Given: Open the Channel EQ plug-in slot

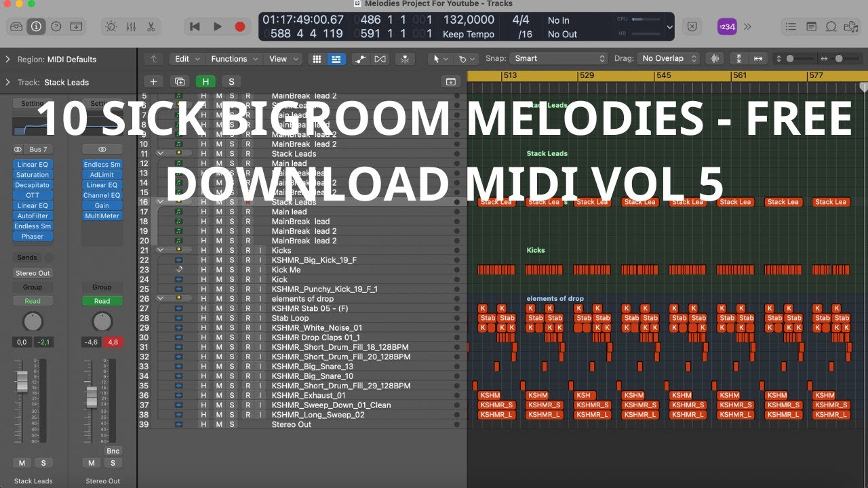Looking at the screenshot, I should pyautogui.click(x=102, y=195).
